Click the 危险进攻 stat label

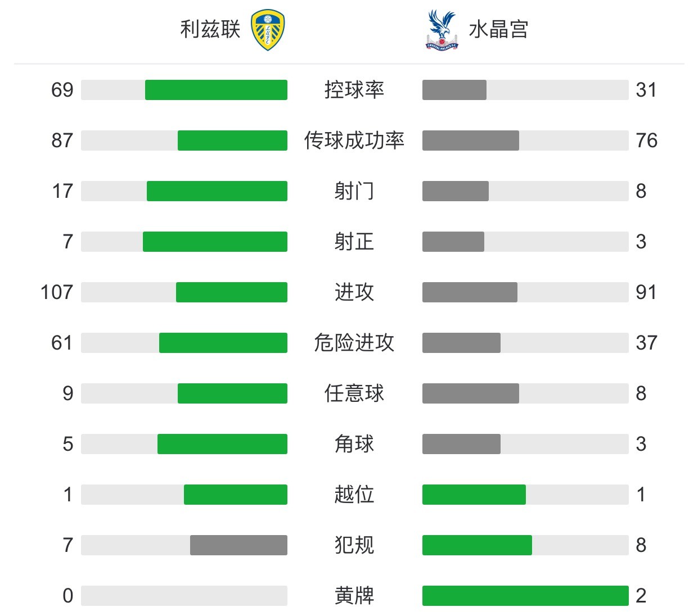(354, 343)
